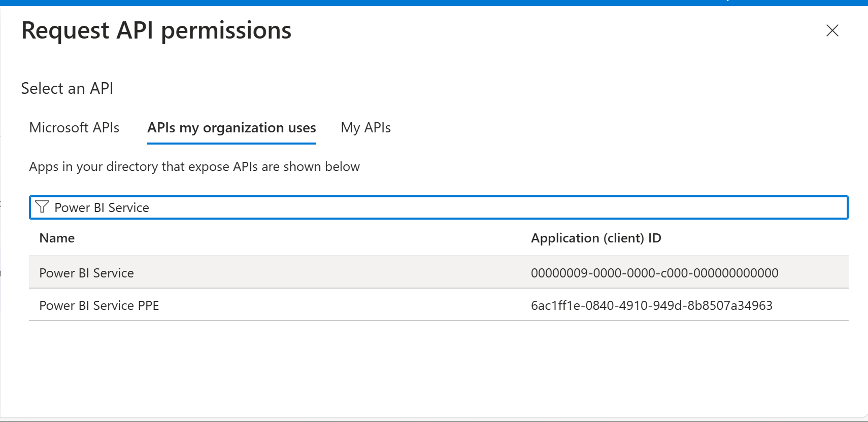This screenshot has height=422, width=868.
Task: Click the empty space right of My APIs
Action: 609,128
